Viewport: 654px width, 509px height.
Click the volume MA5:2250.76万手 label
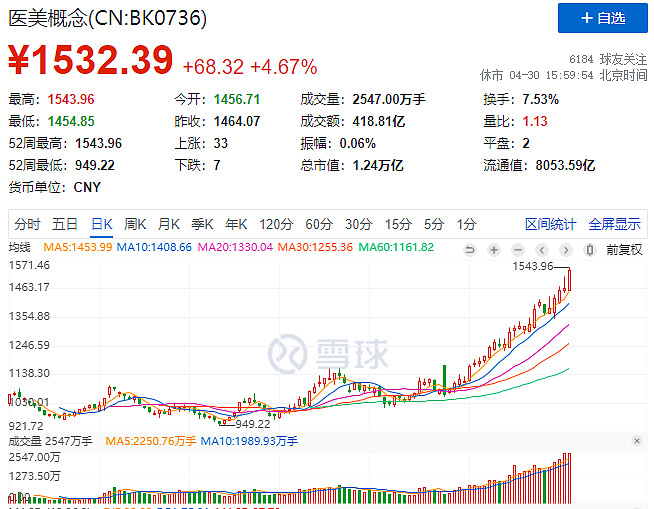point(151,441)
